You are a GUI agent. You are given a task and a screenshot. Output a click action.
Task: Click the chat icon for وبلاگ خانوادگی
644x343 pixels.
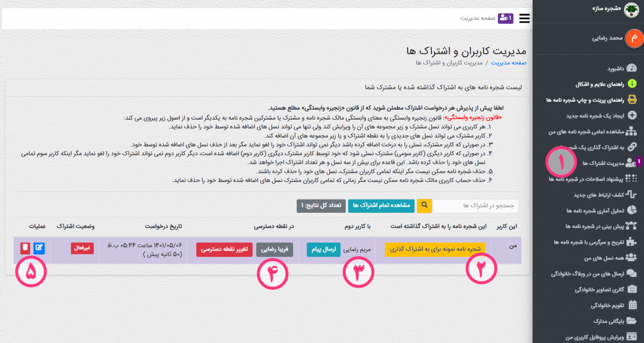click(x=631, y=273)
